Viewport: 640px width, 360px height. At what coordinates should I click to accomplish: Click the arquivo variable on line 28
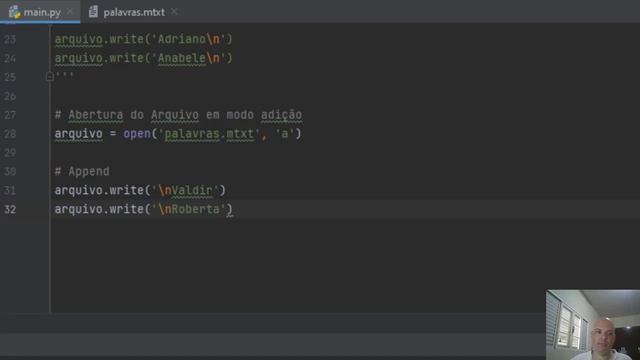click(79, 134)
